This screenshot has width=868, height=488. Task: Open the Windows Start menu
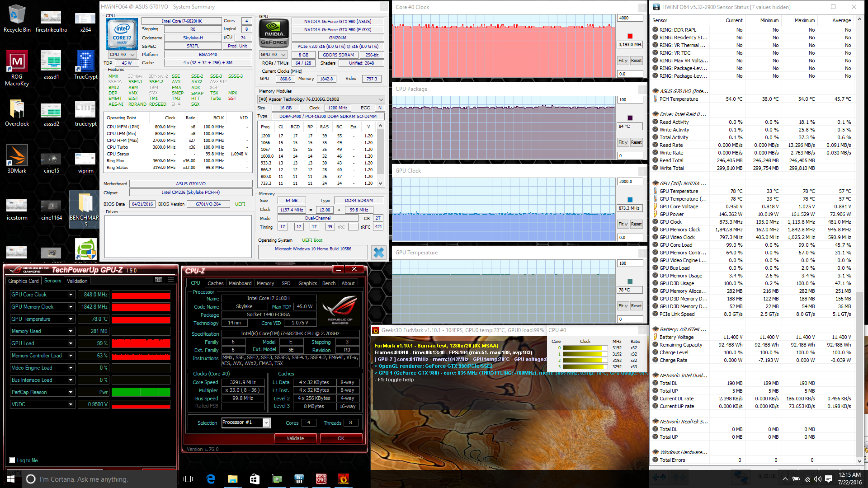(x=11, y=479)
